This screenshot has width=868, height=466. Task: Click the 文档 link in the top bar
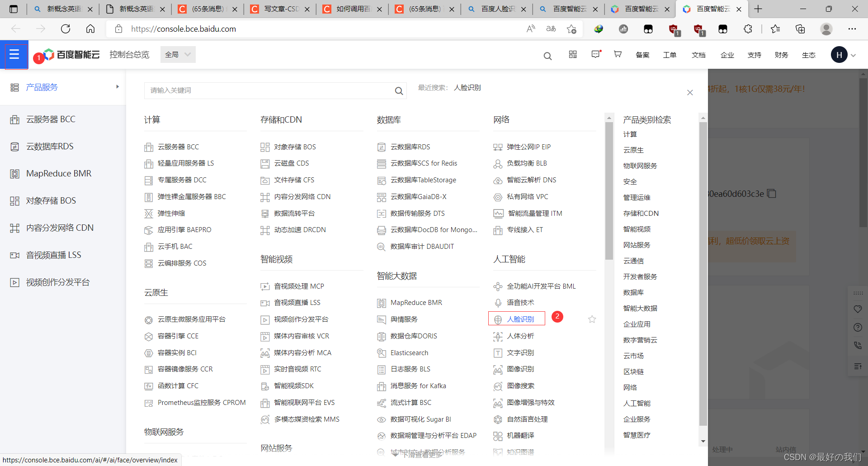[698, 55]
